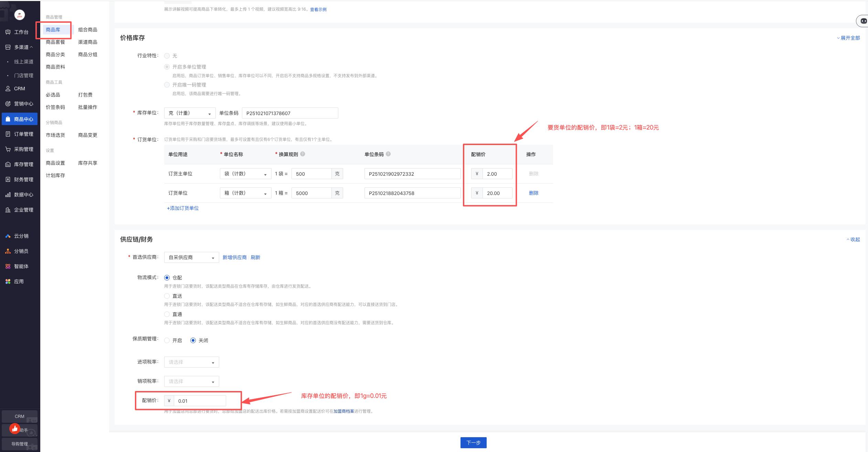Open the 智能体 icon in sidebar
Screen dimensions: 868x452
[8, 266]
